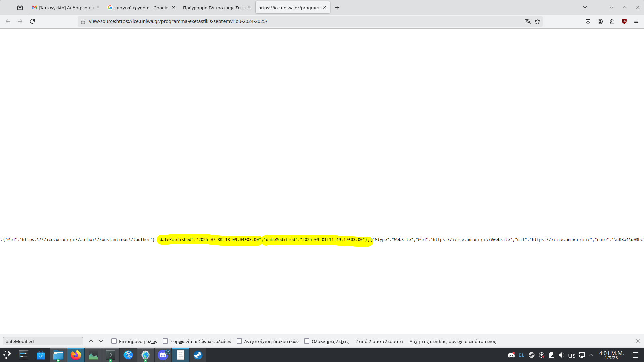The width and height of the screenshot is (644, 362).
Task: Expand the list all tabs dropdown
Action: coord(585,7)
